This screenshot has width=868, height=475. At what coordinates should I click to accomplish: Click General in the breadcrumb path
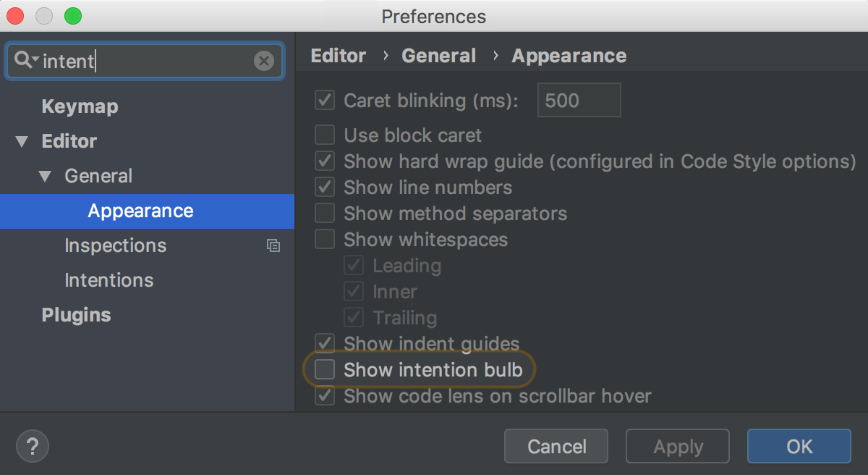tap(438, 55)
